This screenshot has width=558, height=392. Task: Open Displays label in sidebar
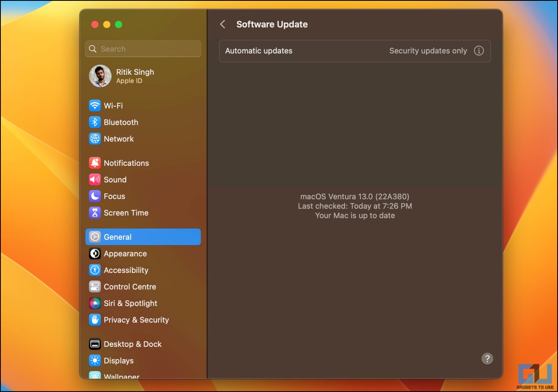tap(119, 360)
